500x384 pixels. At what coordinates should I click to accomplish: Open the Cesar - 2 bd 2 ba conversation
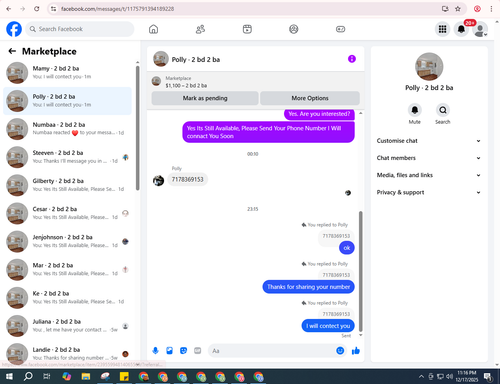point(68,213)
